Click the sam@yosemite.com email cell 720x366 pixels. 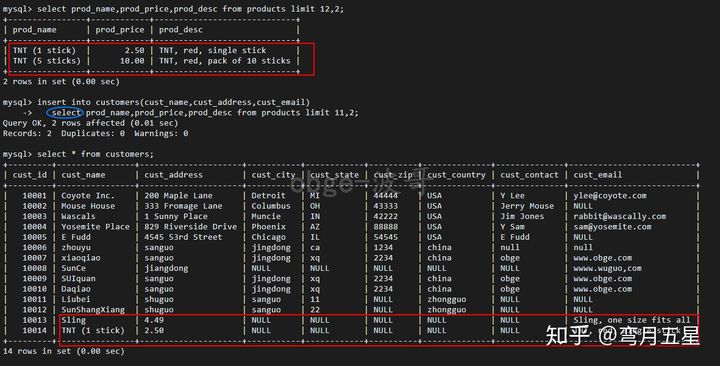pyautogui.click(x=612, y=227)
